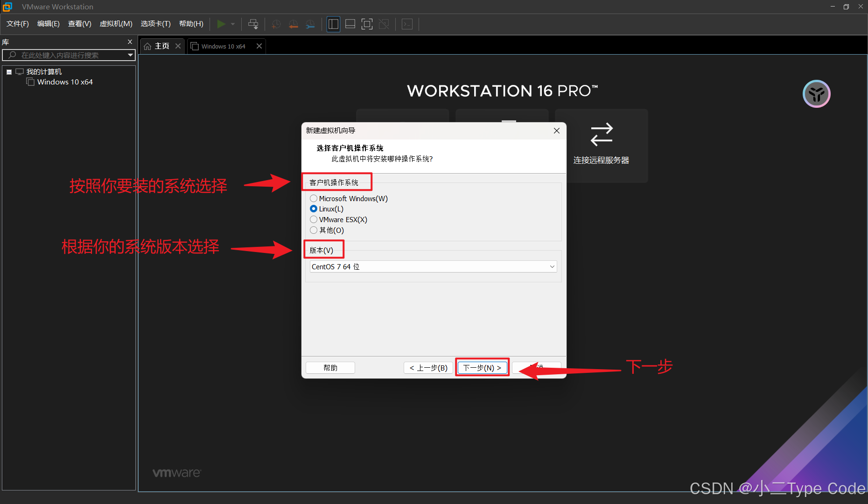Viewport: 868px width, 504px height.
Task: Restore down the VMware Workstation window
Action: point(846,7)
